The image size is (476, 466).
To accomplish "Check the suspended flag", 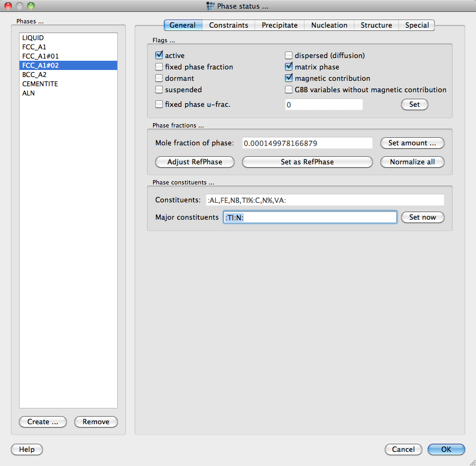I will 159,90.
